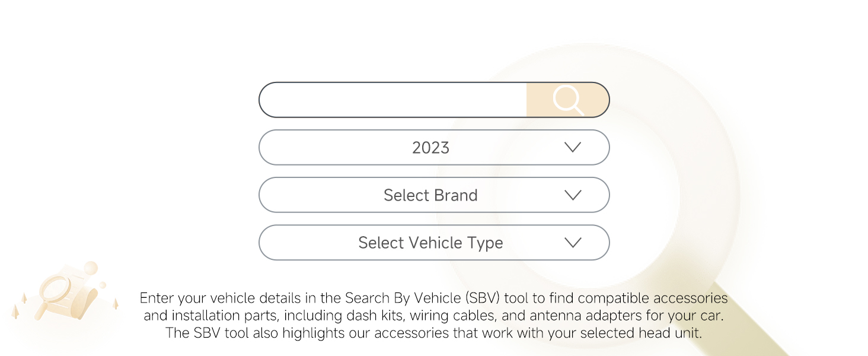Open the Select Brand dropdown
Screen dimensions: 868x356
(434, 195)
